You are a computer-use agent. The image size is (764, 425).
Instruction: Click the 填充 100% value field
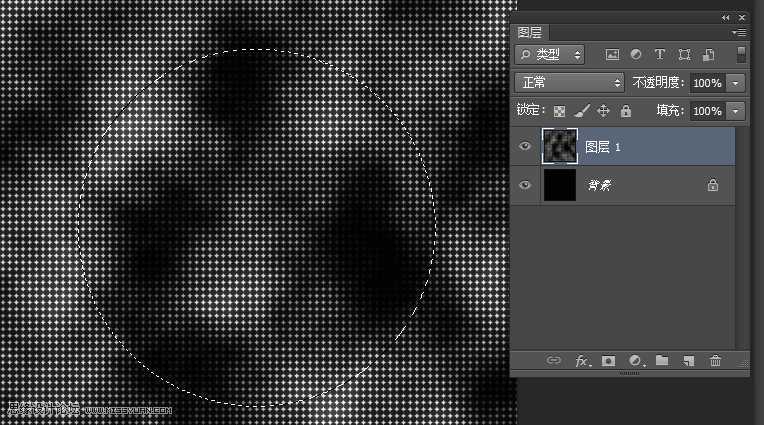[707, 111]
